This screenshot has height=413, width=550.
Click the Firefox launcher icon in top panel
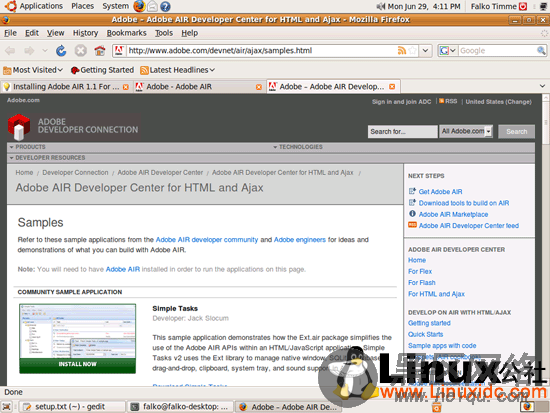(x=139, y=6)
